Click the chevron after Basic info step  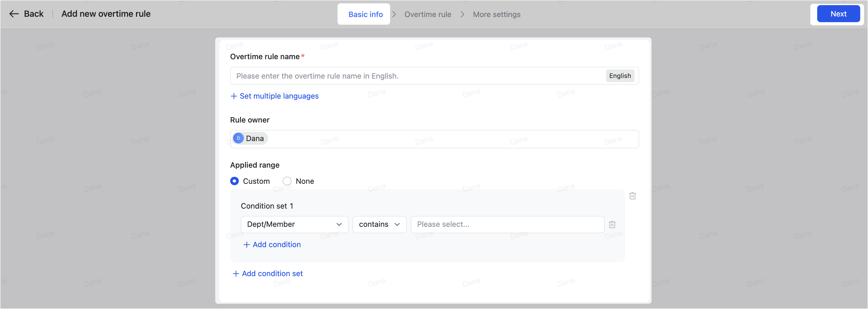394,14
